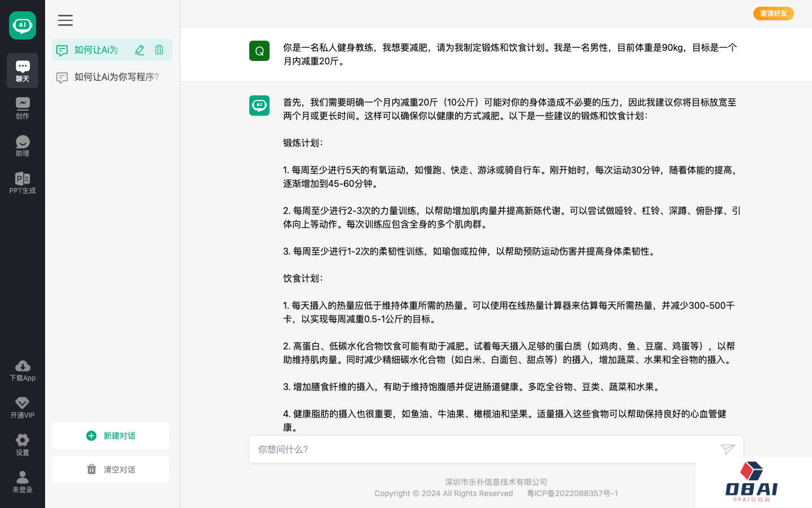The width and height of the screenshot is (812, 508).
Task: Select the first conversation 如何让Ai为
Action: click(96, 50)
